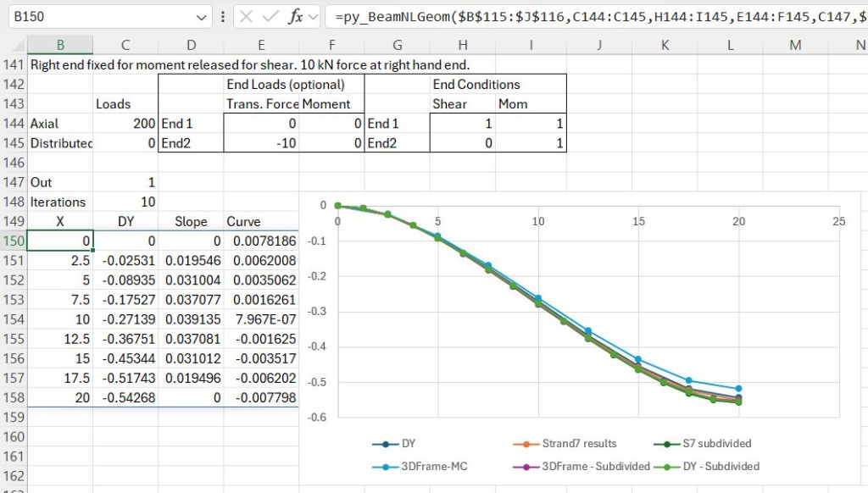Image resolution: width=868 pixels, height=493 pixels.
Task: Click the three-dot handle beside Name Box
Action: [222, 17]
